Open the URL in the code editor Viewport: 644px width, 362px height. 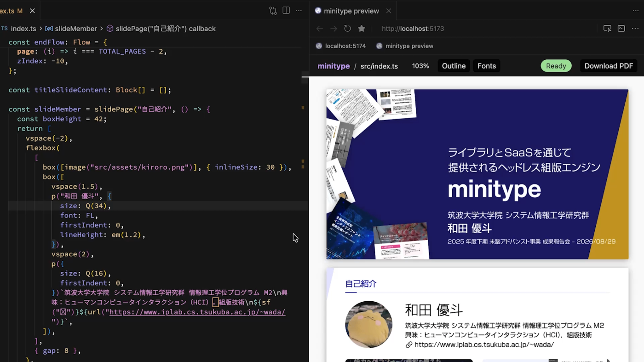[197, 312]
